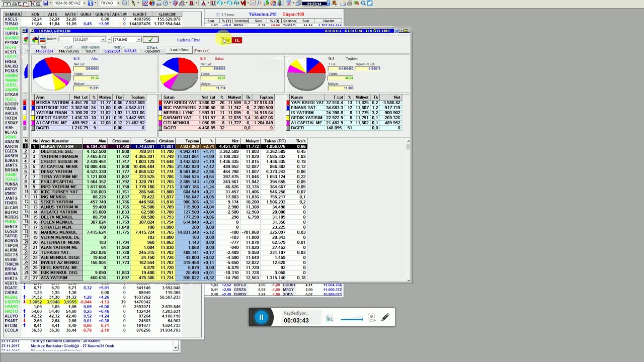Click the bar list icon beside pie icon

coord(42,40)
